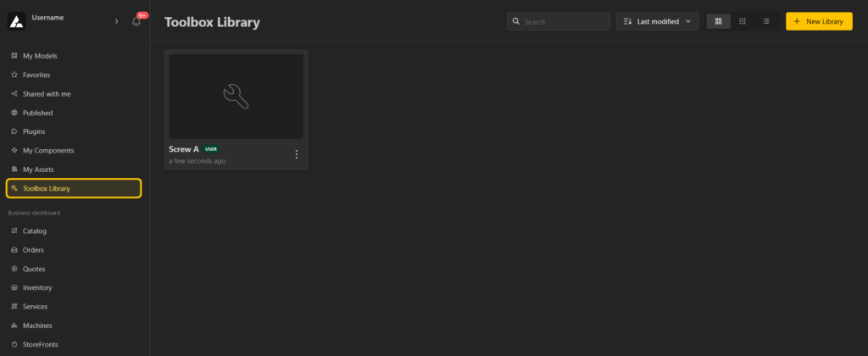868x356 pixels.
Task: Click the 'a few seconds ago' timestamp
Action: tap(197, 161)
